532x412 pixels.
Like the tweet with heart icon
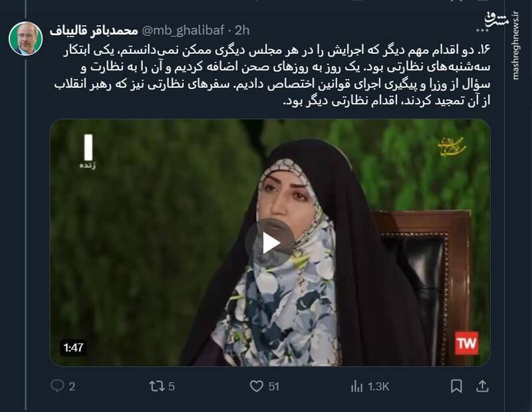(x=257, y=386)
